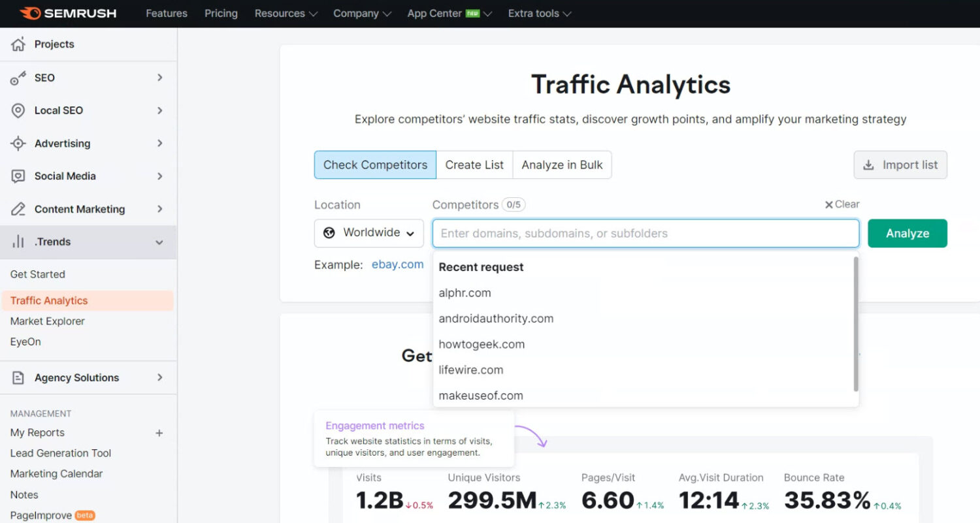Click the Local SEO pin icon

18,110
